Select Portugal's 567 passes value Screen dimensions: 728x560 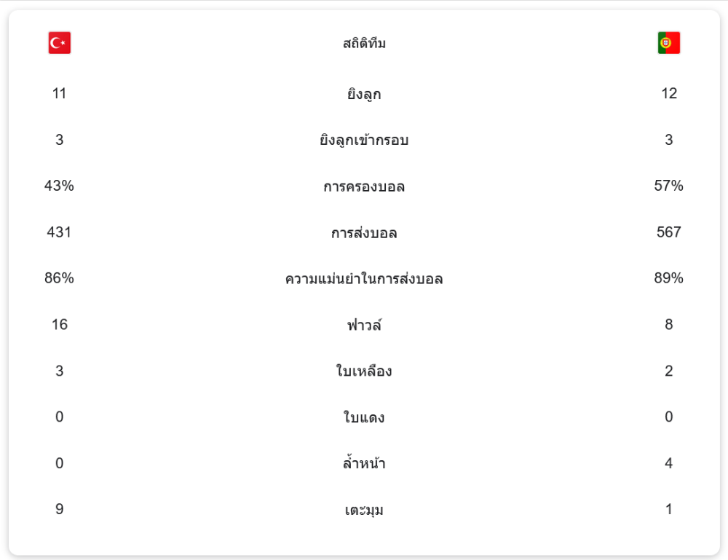point(668,232)
